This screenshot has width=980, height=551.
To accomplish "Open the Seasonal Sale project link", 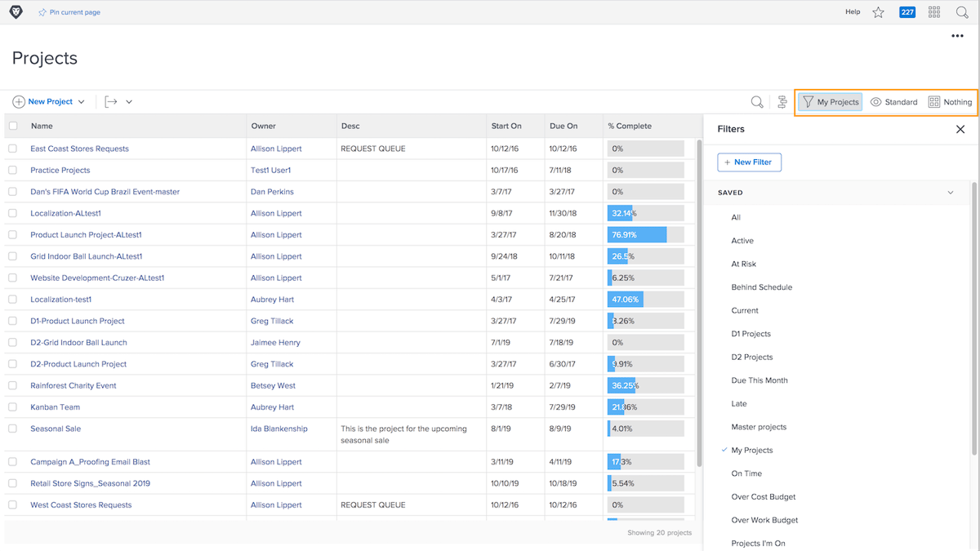I will coord(55,428).
